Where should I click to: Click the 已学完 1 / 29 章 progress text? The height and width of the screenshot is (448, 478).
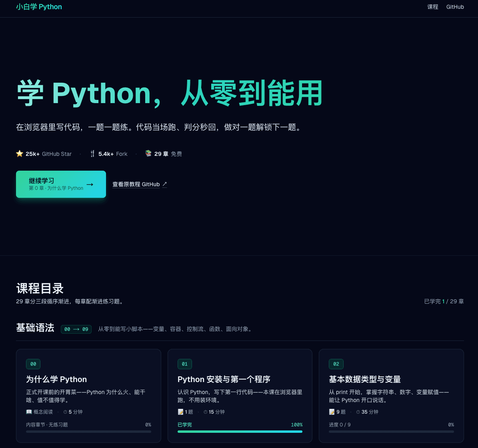click(x=444, y=301)
